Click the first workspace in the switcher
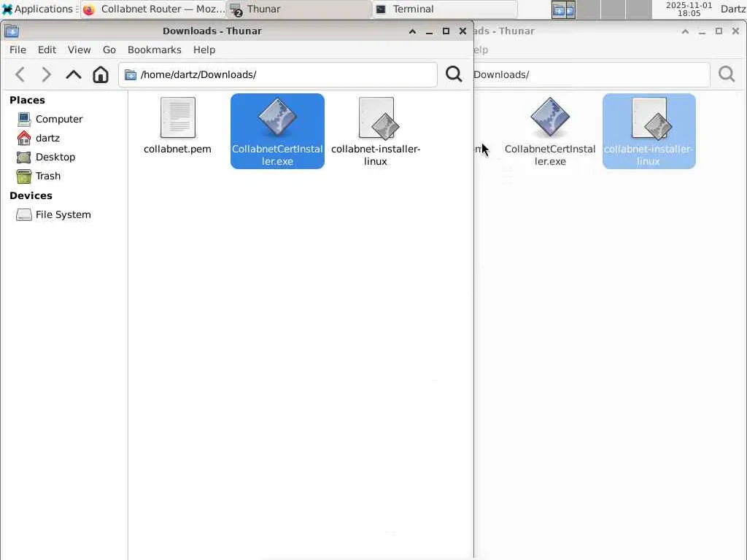 564,9
